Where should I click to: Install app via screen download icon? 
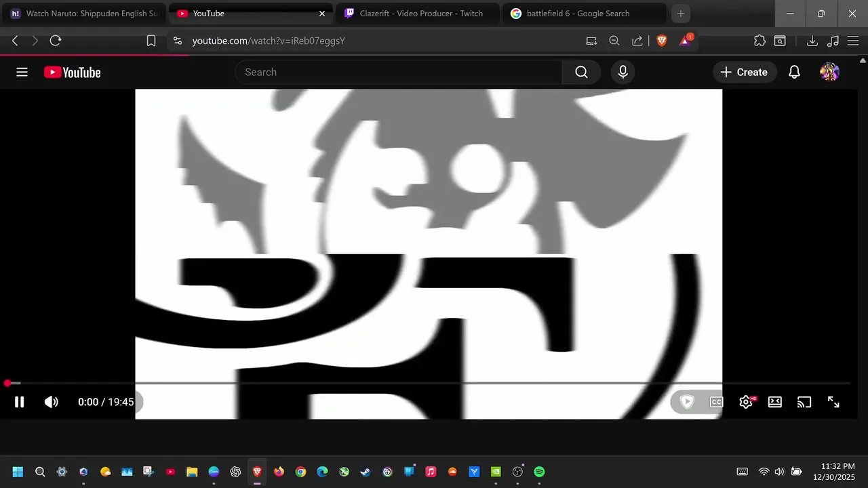[592, 41]
